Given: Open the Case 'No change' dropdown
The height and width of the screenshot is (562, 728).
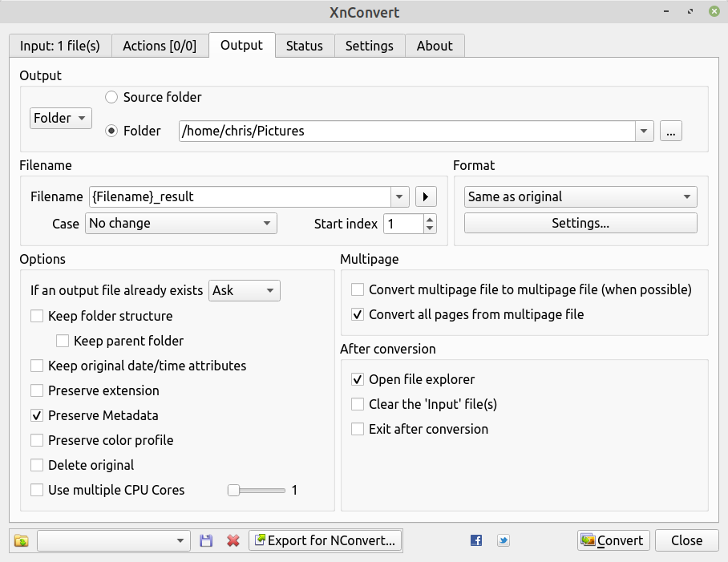Looking at the screenshot, I should click(x=180, y=223).
